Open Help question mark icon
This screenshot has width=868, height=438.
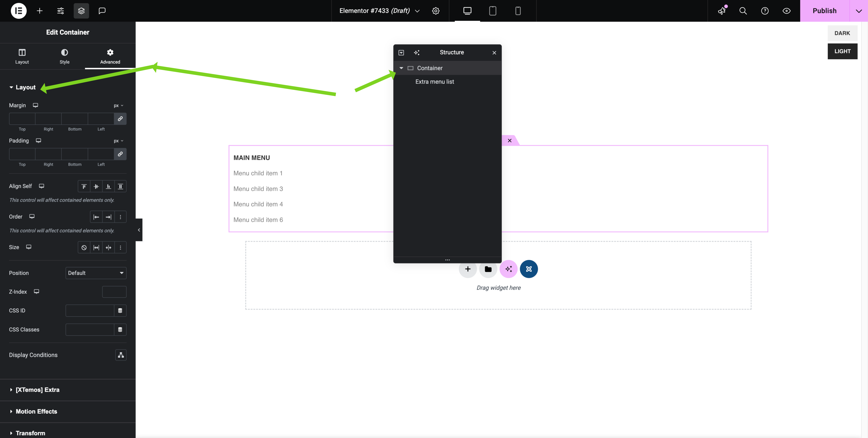coord(765,11)
